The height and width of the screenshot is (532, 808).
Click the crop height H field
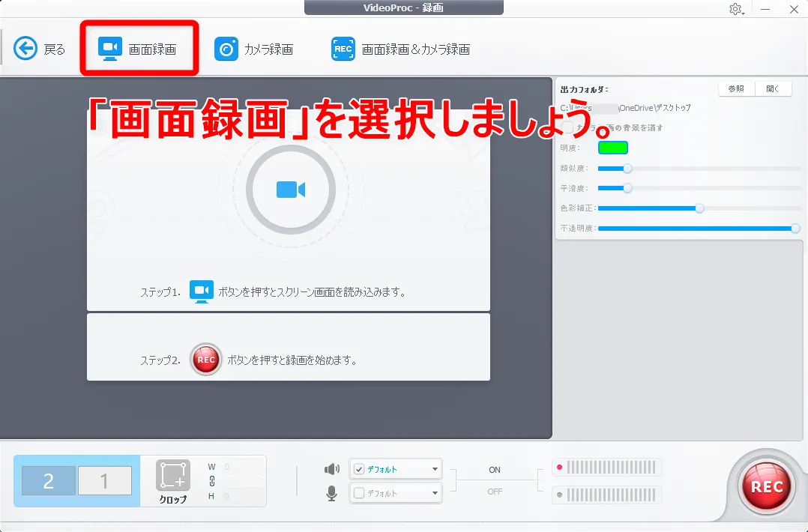click(x=243, y=496)
